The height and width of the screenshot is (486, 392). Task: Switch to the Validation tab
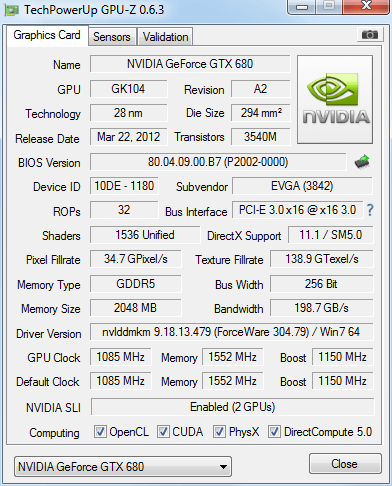tap(165, 37)
